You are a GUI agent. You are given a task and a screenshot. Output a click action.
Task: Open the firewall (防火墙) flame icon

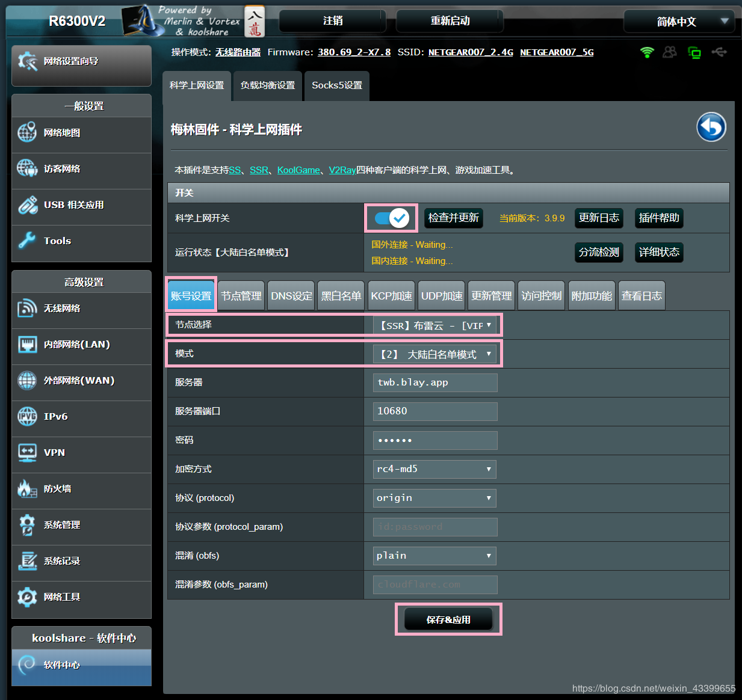tap(27, 489)
